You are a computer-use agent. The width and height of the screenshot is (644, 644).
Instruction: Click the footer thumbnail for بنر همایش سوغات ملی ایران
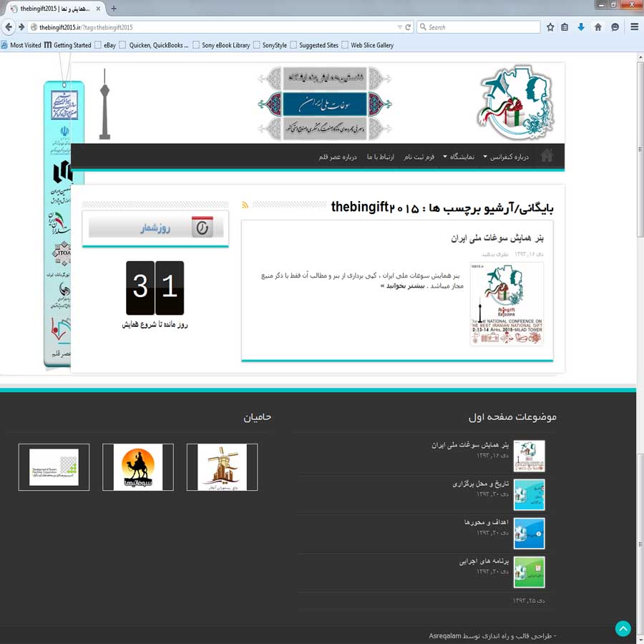coord(529,456)
